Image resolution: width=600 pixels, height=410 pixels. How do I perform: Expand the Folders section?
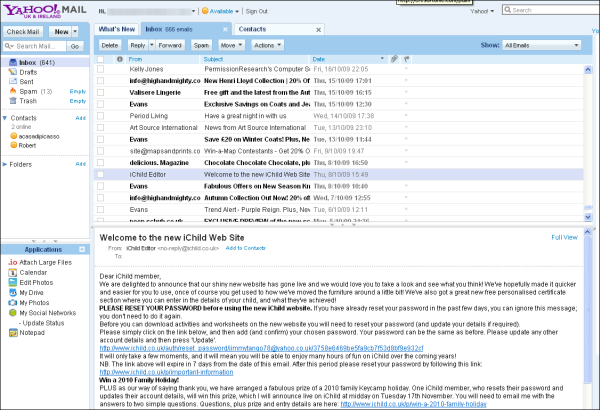(5, 163)
